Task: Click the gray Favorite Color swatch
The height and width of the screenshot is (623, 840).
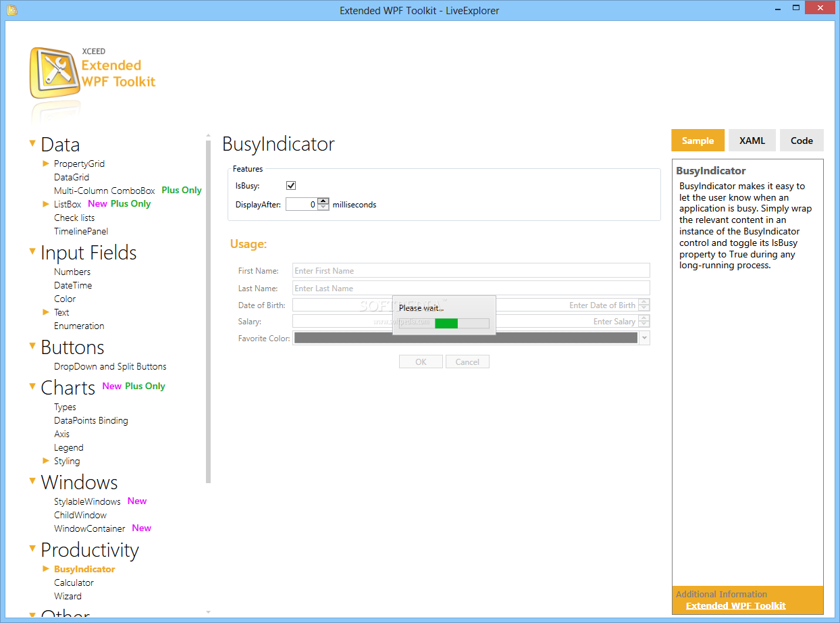Action: [466, 338]
